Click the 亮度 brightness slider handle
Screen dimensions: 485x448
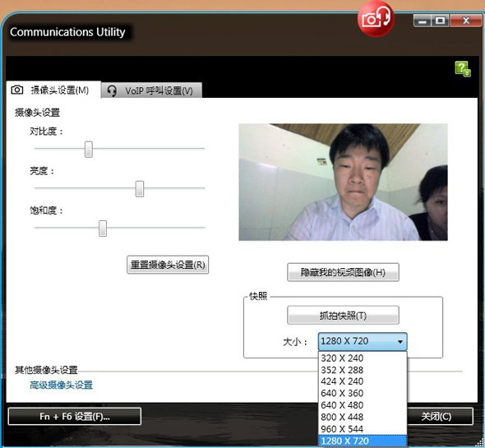coord(140,189)
